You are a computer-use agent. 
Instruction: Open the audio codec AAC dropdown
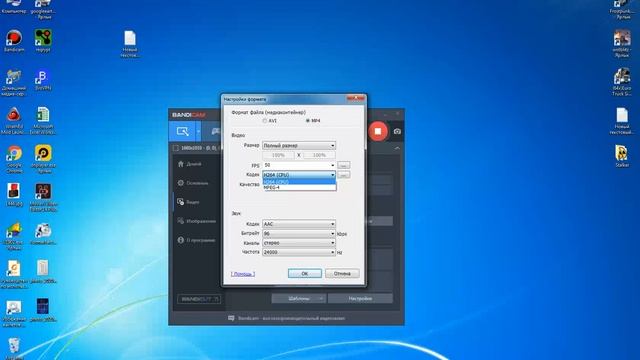299,224
